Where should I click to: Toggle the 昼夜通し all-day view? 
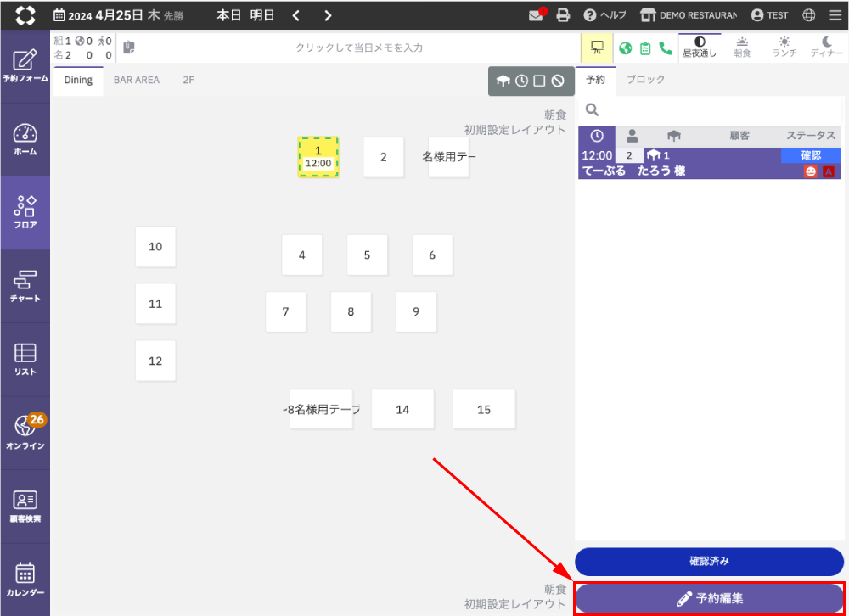click(700, 48)
